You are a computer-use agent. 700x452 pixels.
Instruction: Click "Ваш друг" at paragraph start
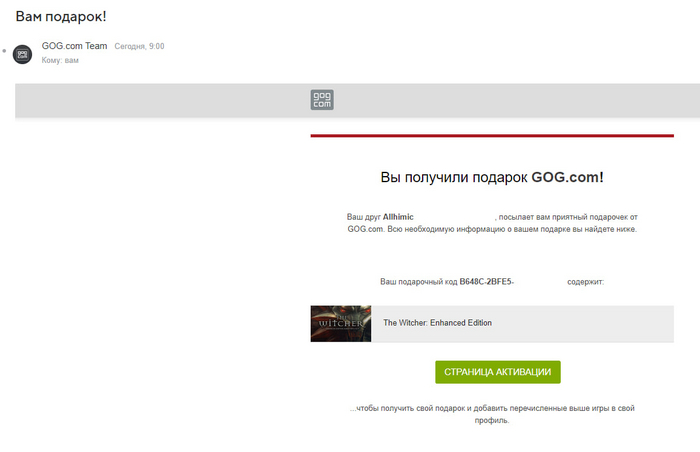[x=363, y=216]
